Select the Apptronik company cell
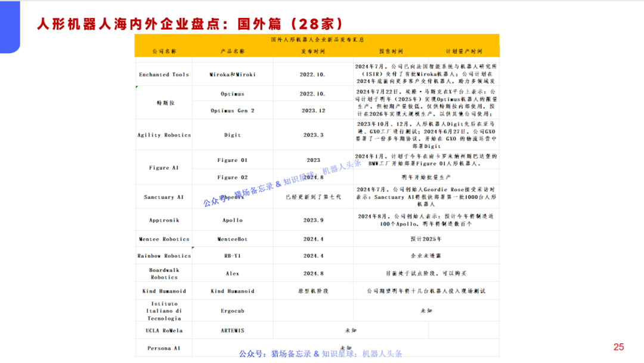The image size is (644, 363). click(x=164, y=220)
